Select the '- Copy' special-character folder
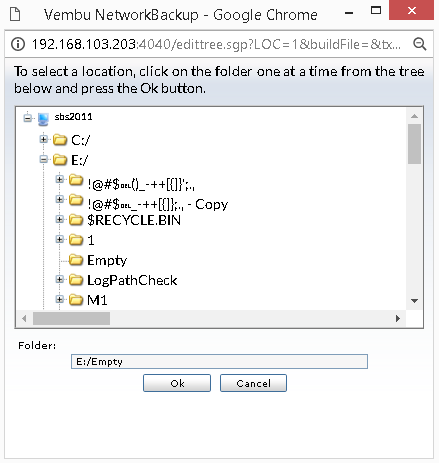This screenshot has height=463, width=439. [158, 204]
